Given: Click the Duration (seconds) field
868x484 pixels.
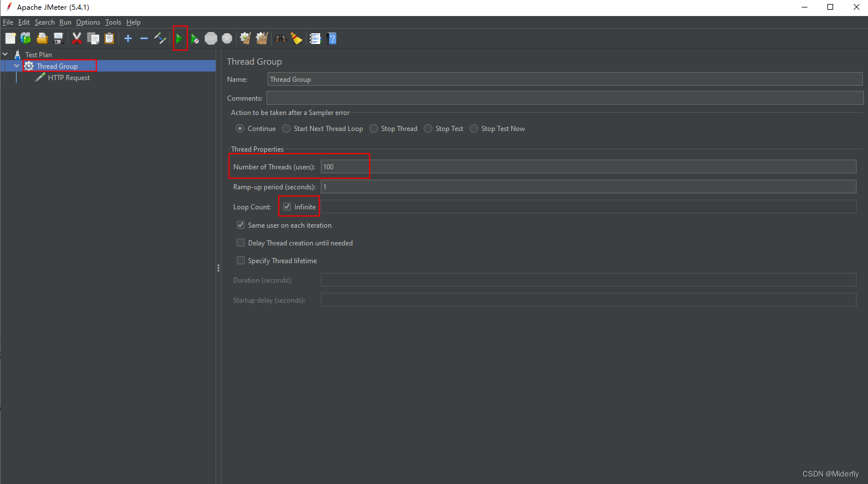Looking at the screenshot, I should click(x=588, y=280).
